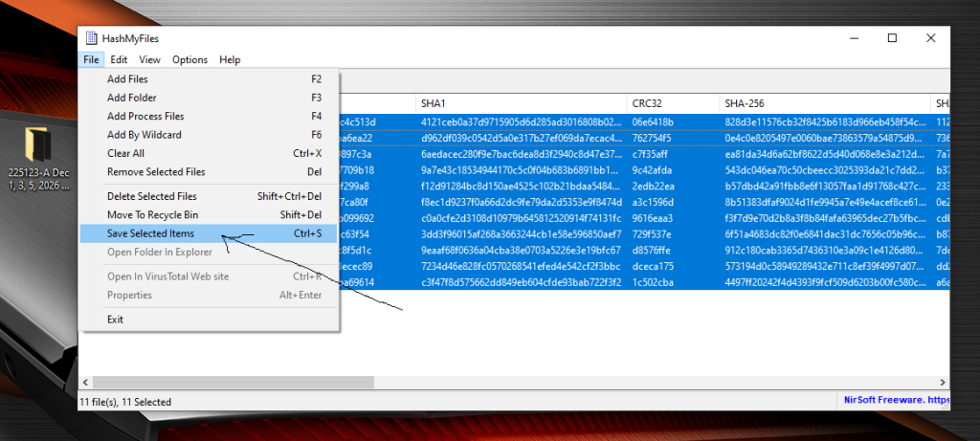Click SHA-256 cell starting 573194d0c589
Viewport: 980px width, 441px height.
825,266
